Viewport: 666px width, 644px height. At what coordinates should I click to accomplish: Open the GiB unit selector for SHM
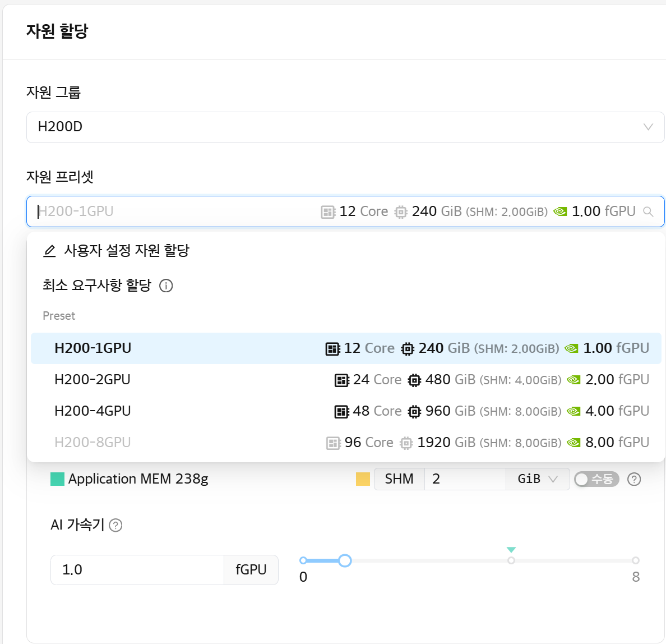[x=536, y=479]
